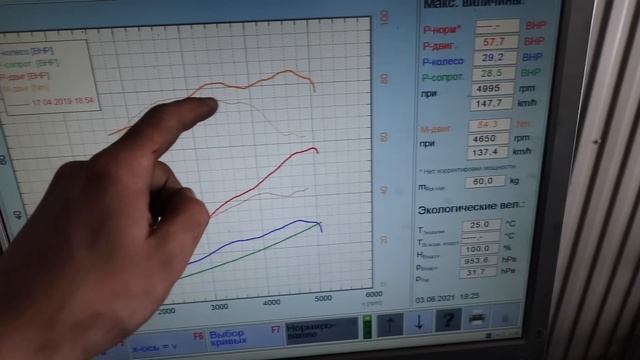
Task: Click the 147,7 km/h value field
Action: (491, 104)
